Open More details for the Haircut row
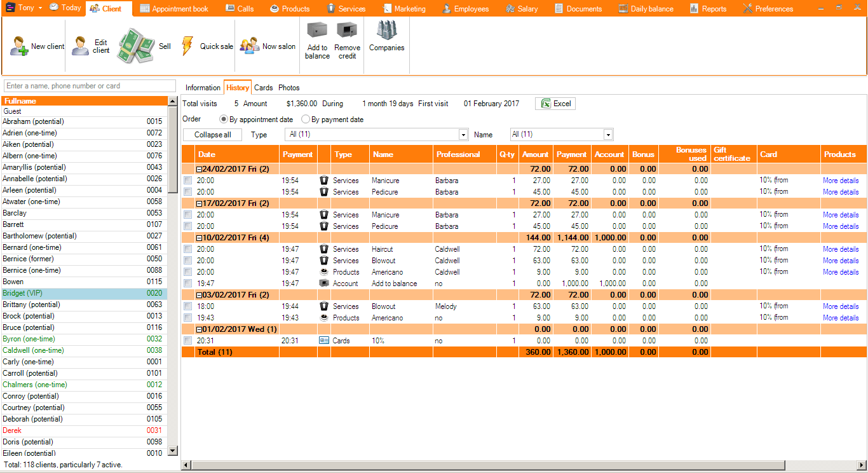 pyautogui.click(x=841, y=249)
